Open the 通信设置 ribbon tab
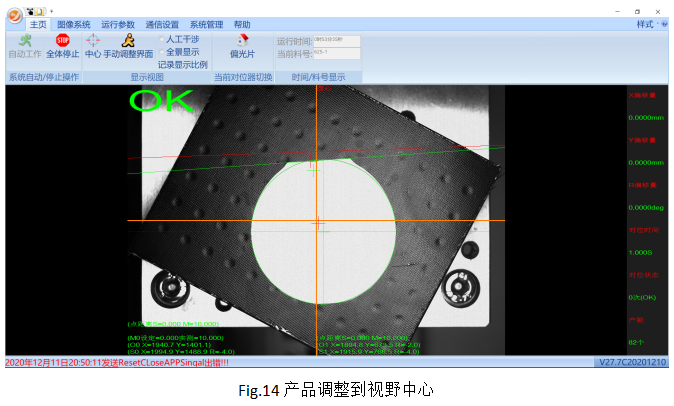674x406 pixels. (x=162, y=23)
